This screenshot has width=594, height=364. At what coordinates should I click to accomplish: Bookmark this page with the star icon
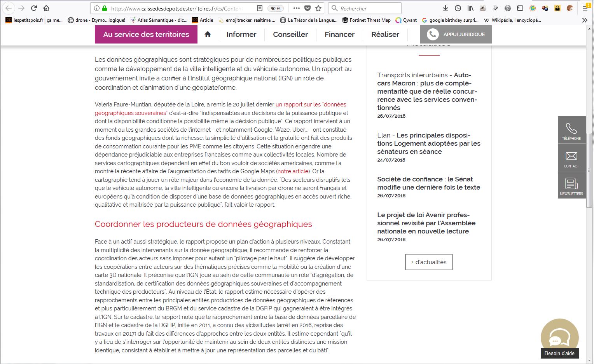coord(318,8)
